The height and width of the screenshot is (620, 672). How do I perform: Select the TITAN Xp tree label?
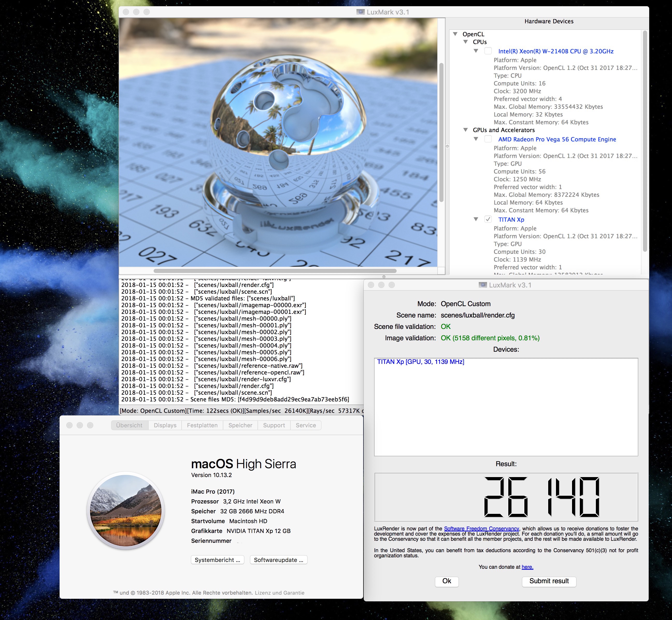(x=511, y=219)
